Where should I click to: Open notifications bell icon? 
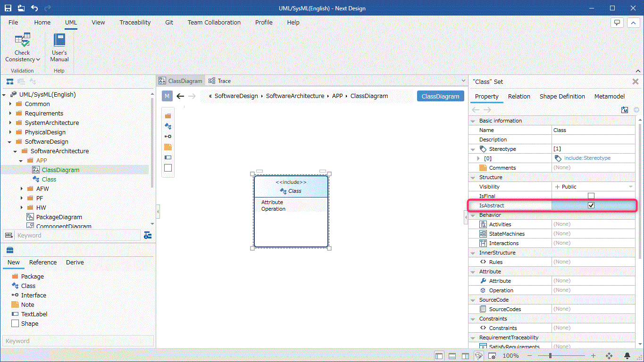point(627,356)
